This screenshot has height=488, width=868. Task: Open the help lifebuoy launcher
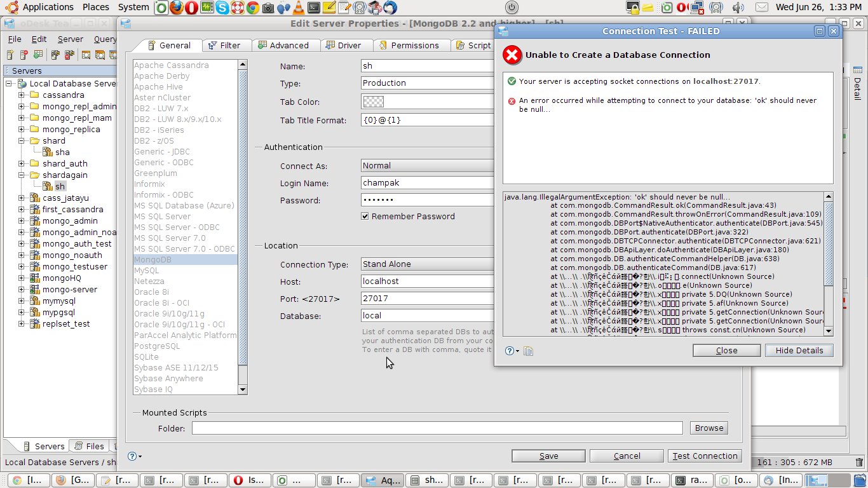pos(238,8)
